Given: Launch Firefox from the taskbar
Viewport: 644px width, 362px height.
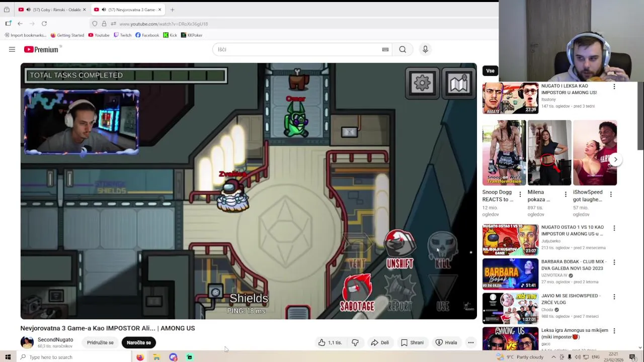Looking at the screenshot, I should coord(140,357).
